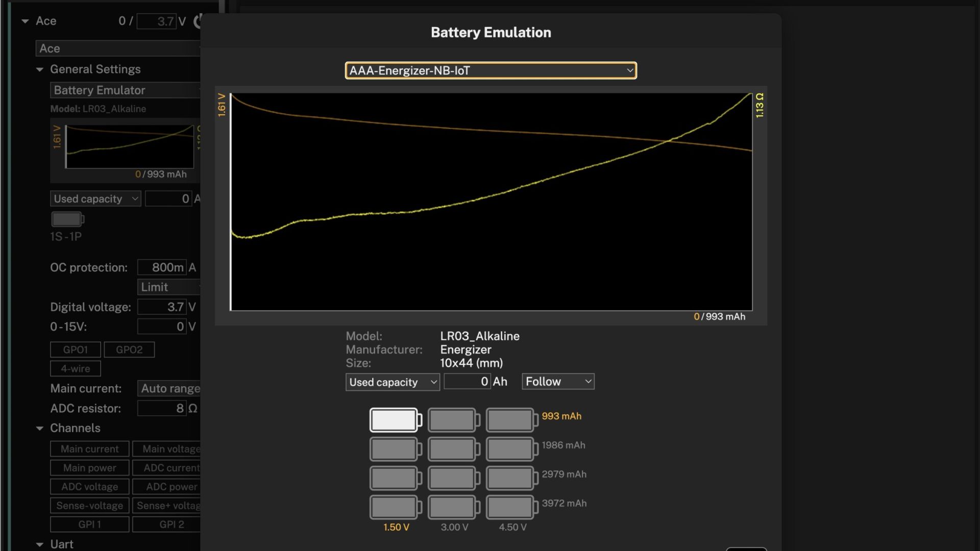Toggle 4-wire mode

[x=76, y=368]
